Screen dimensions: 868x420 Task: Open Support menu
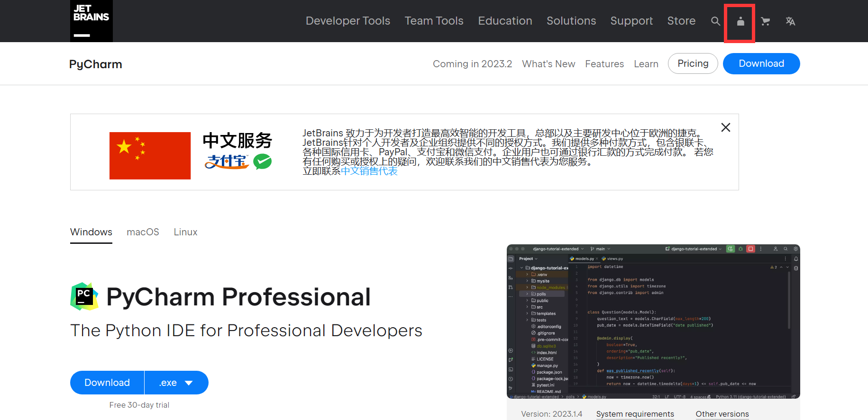pos(631,21)
